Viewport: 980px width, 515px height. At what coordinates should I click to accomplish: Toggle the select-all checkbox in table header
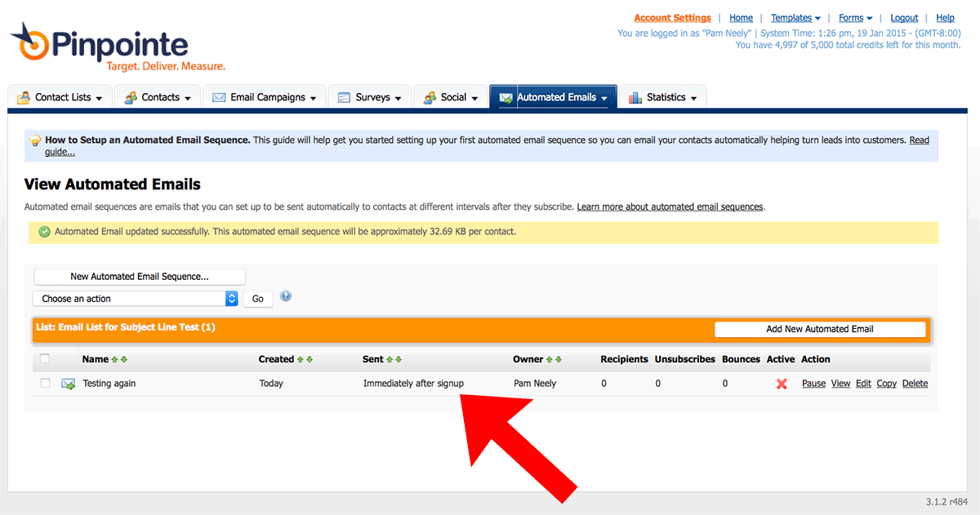pos(45,358)
